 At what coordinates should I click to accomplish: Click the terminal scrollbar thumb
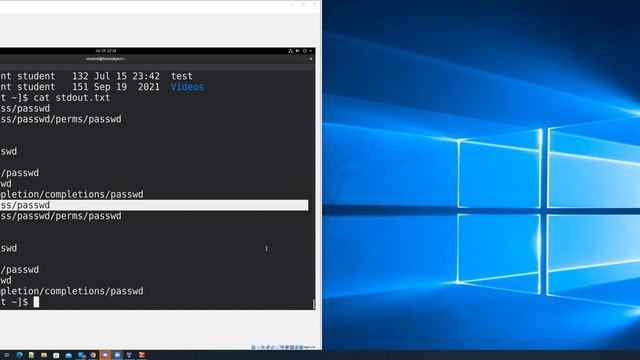(x=313, y=304)
